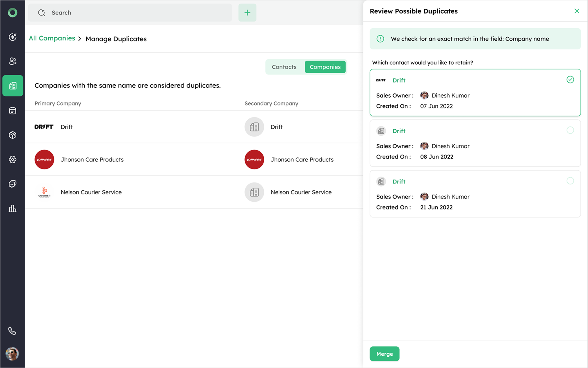Open the Contacts icon in sidebar
Image resolution: width=588 pixels, height=368 pixels.
point(13,61)
